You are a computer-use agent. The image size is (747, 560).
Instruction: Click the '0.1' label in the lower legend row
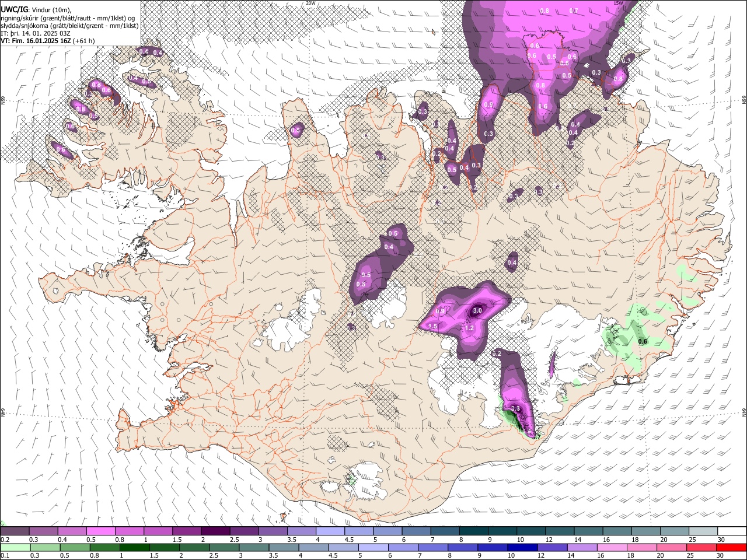(x=5, y=555)
